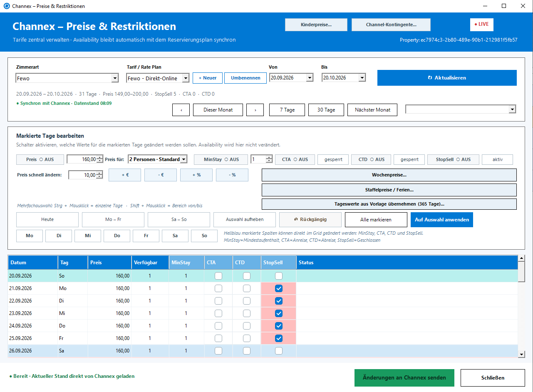Go to previous period with left arrow
The height and width of the screenshot is (392, 533).
click(181, 110)
